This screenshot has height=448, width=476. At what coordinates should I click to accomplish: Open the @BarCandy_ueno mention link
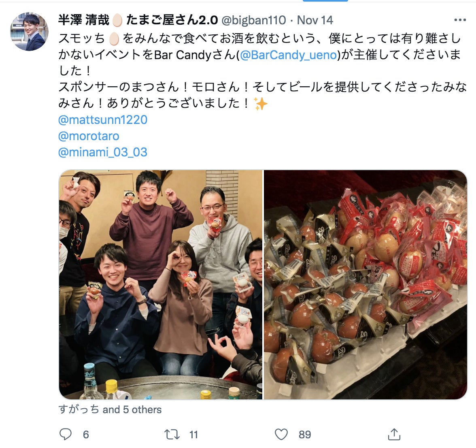[288, 55]
